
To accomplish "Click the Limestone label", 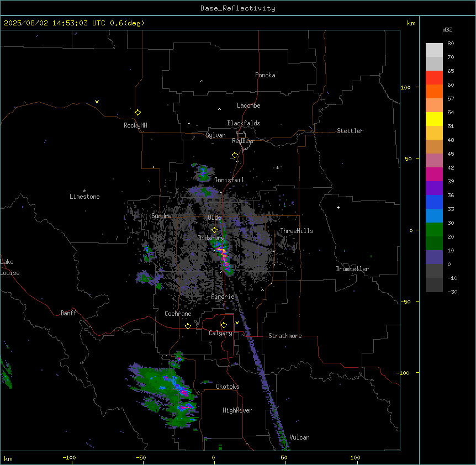I will [x=84, y=197].
